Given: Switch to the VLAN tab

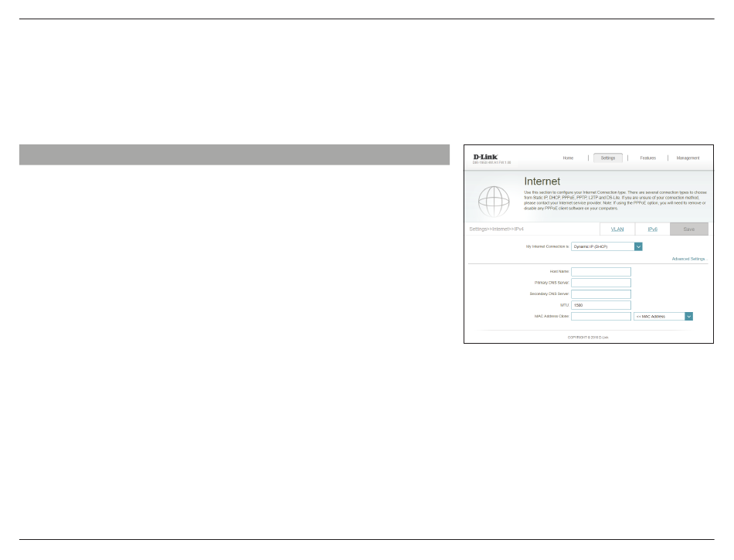Looking at the screenshot, I should point(617,229).
